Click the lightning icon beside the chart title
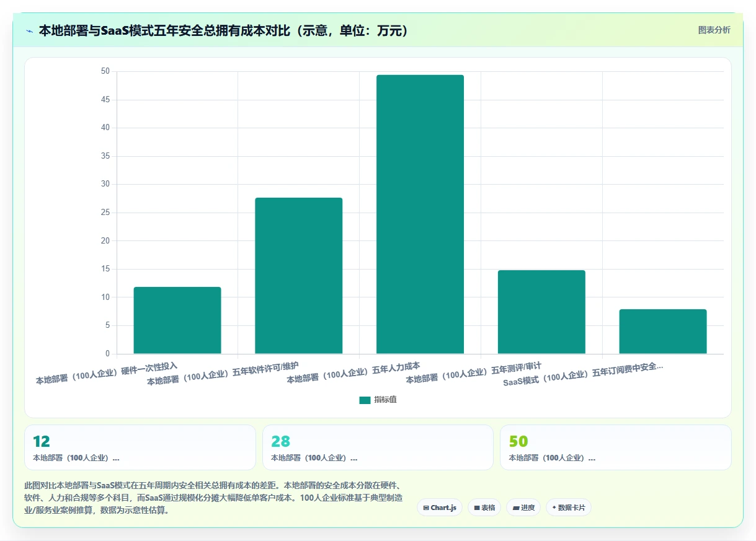Image resolution: width=756 pixels, height=541 pixels. click(x=29, y=30)
